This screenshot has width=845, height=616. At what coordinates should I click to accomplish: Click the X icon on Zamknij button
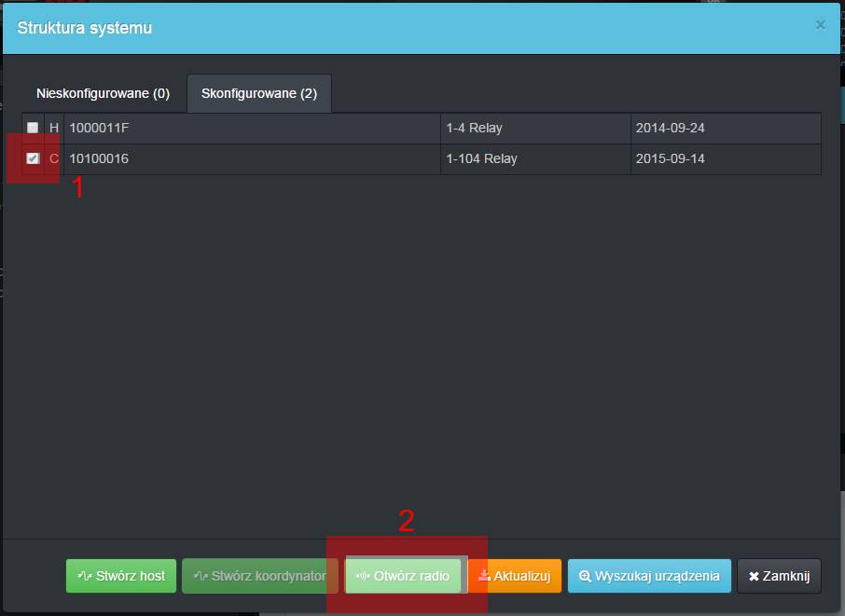754,576
